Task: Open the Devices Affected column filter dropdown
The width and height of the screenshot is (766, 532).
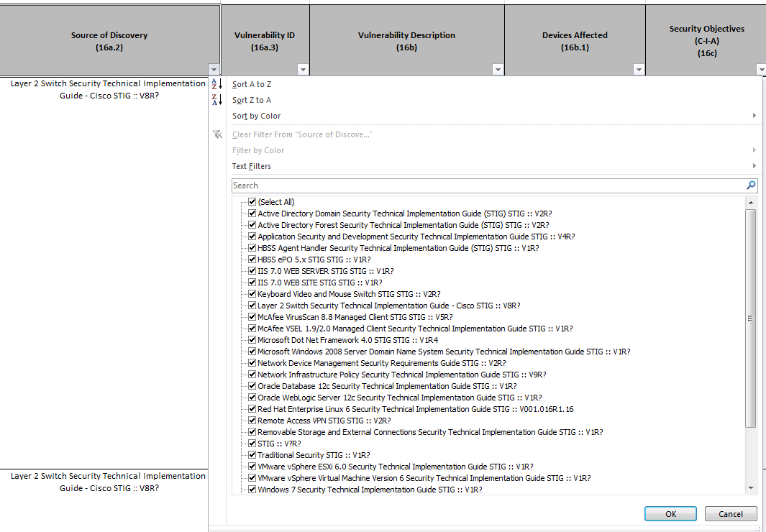Action: point(639,69)
